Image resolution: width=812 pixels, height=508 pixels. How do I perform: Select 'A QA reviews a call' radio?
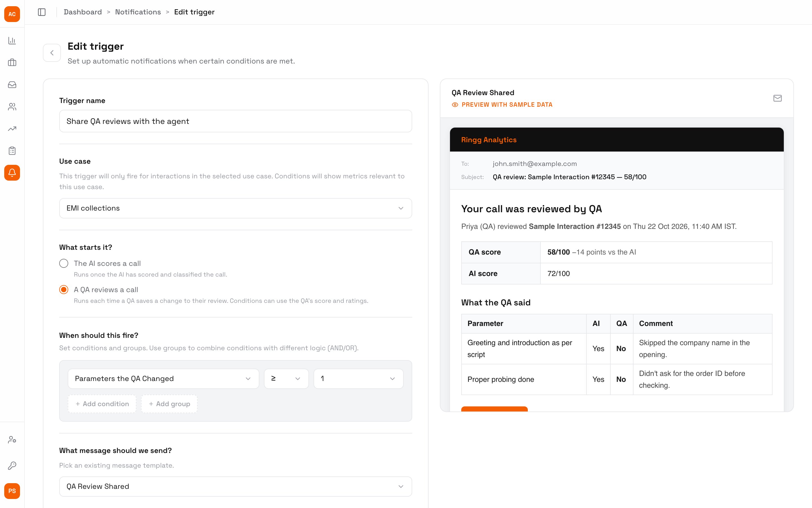64,290
